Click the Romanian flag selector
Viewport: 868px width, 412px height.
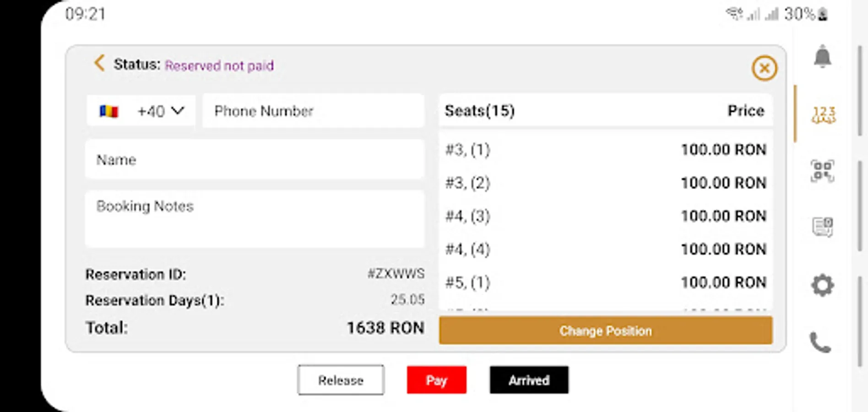point(109,111)
